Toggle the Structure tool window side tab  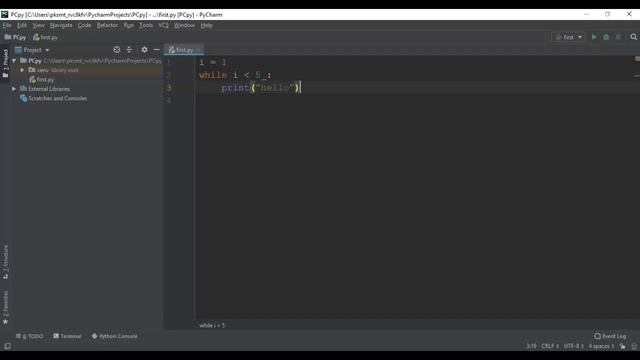tap(5, 262)
